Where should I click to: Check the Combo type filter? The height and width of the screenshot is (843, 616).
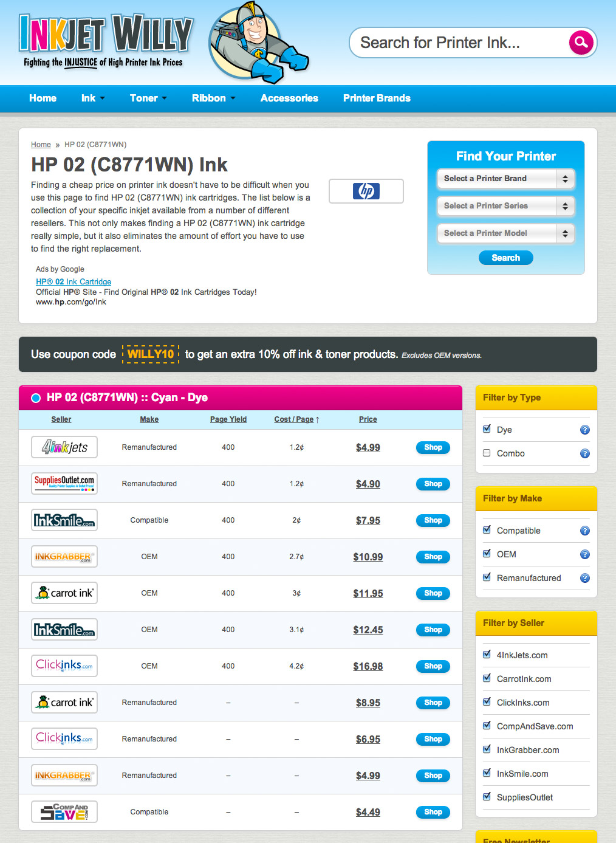487,453
